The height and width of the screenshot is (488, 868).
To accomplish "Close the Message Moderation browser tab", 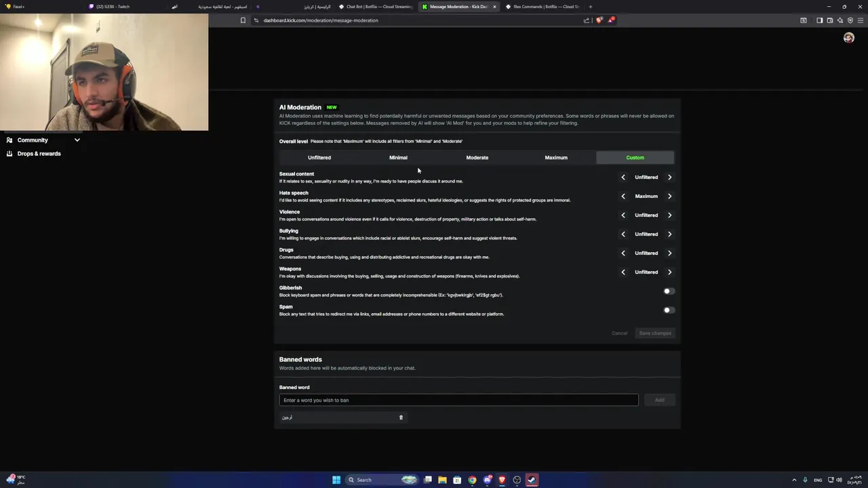I will (x=494, y=7).
